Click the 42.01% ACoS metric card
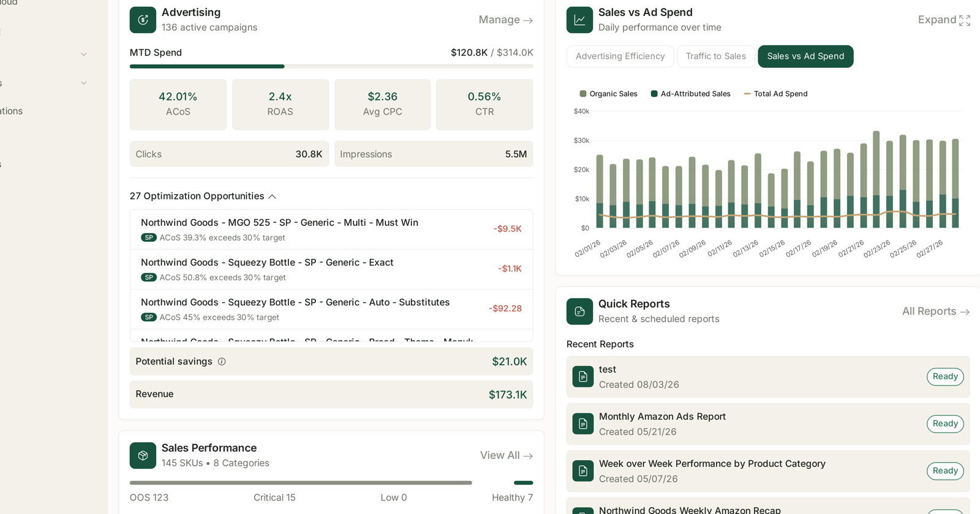 (x=178, y=105)
